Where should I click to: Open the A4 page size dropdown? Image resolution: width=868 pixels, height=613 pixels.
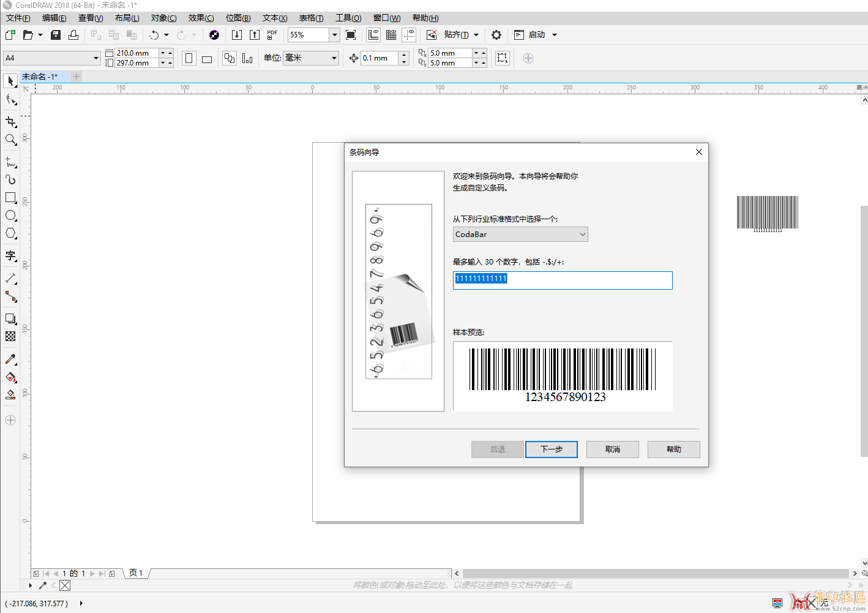point(95,58)
